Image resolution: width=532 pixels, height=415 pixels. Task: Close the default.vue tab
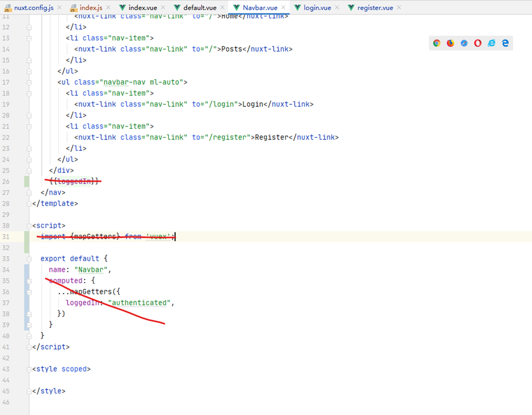[222, 8]
